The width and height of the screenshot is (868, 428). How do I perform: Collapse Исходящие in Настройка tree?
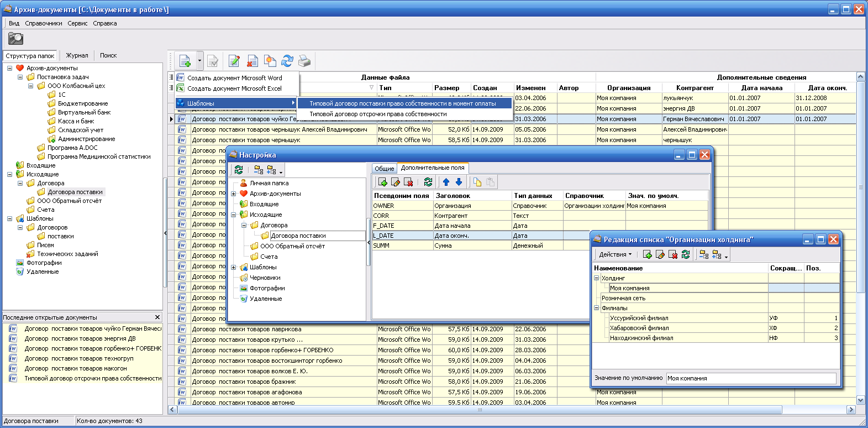(x=234, y=215)
